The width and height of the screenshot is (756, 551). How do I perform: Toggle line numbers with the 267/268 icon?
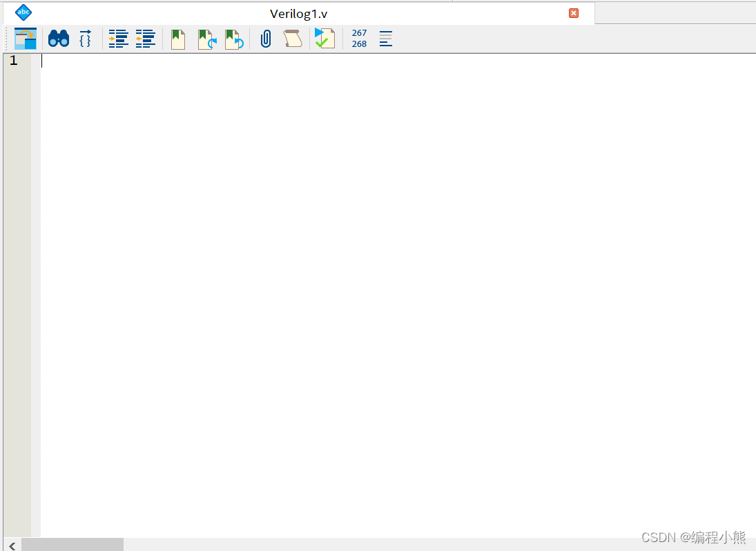(x=359, y=39)
